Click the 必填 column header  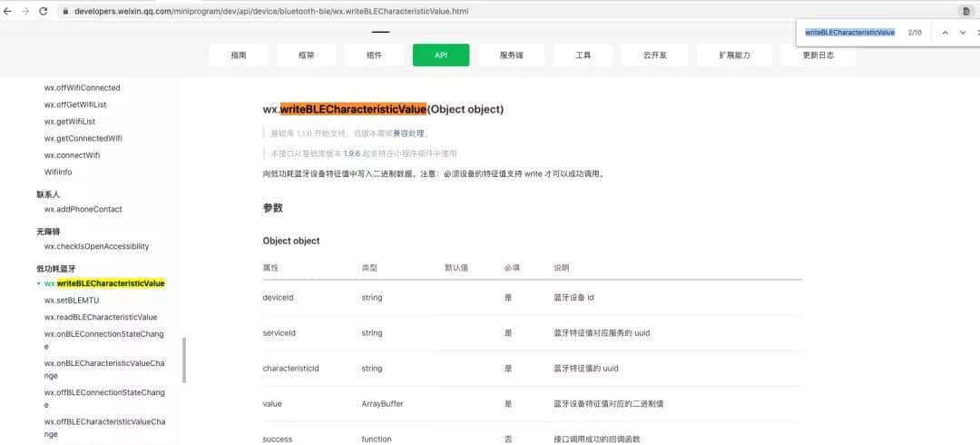pos(512,268)
